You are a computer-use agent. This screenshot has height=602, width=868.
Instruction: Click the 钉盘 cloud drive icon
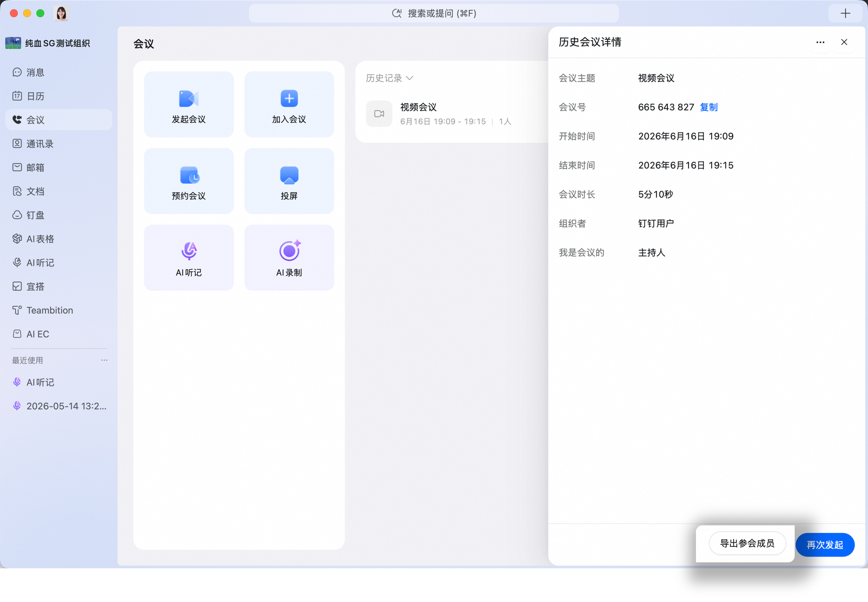tap(17, 215)
